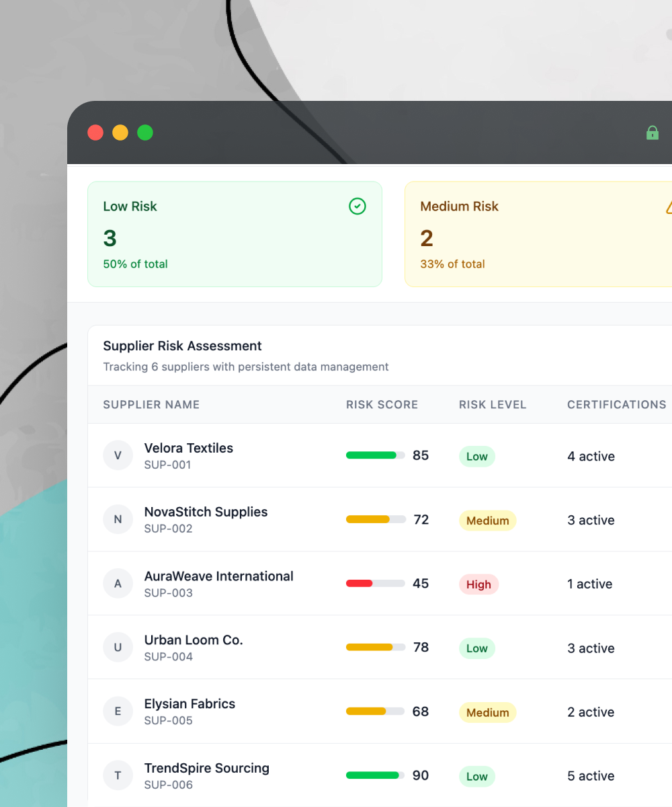Click the Low badge for TrendSpire Sourcing

[x=477, y=777]
